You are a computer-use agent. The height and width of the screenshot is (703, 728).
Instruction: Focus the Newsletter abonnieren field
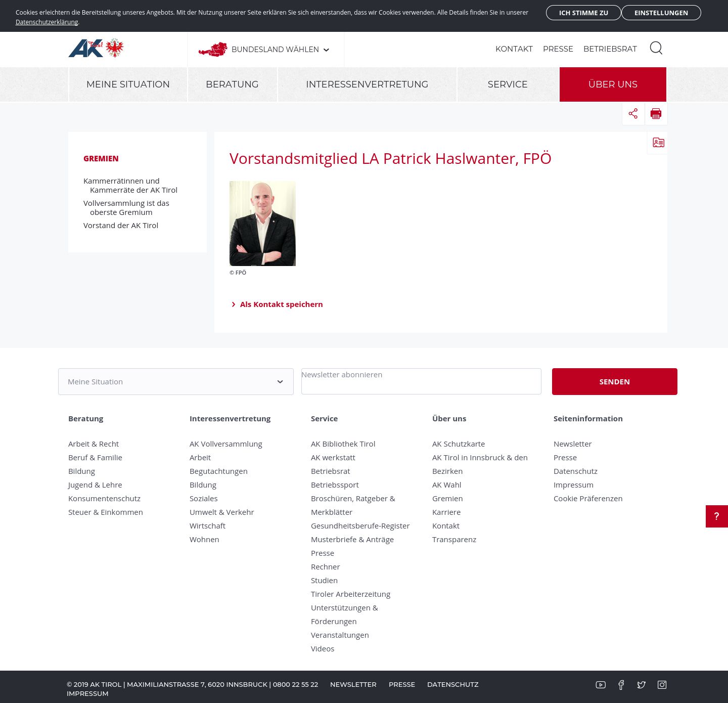pyautogui.click(x=421, y=381)
